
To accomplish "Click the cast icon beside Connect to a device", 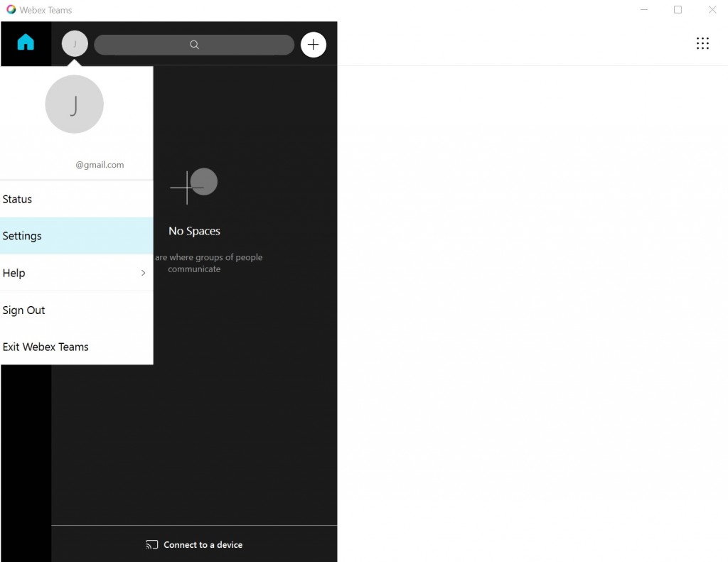I will pos(152,544).
